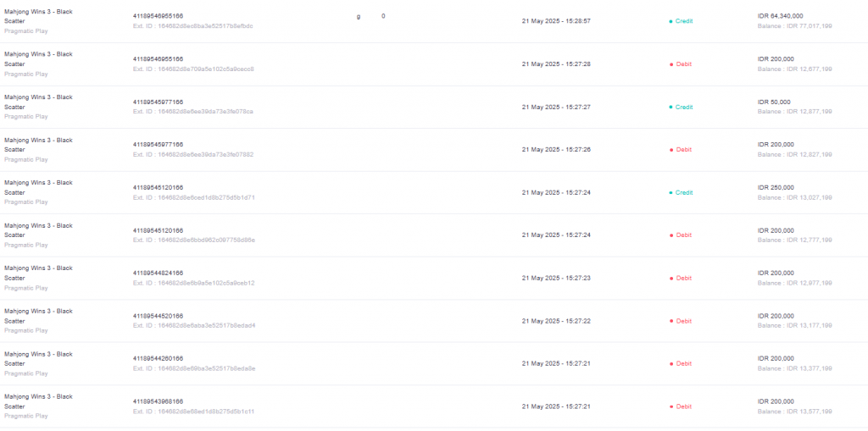Click the Credit status at 15:28:57
The height and width of the screenshot is (431, 868).
(681, 21)
